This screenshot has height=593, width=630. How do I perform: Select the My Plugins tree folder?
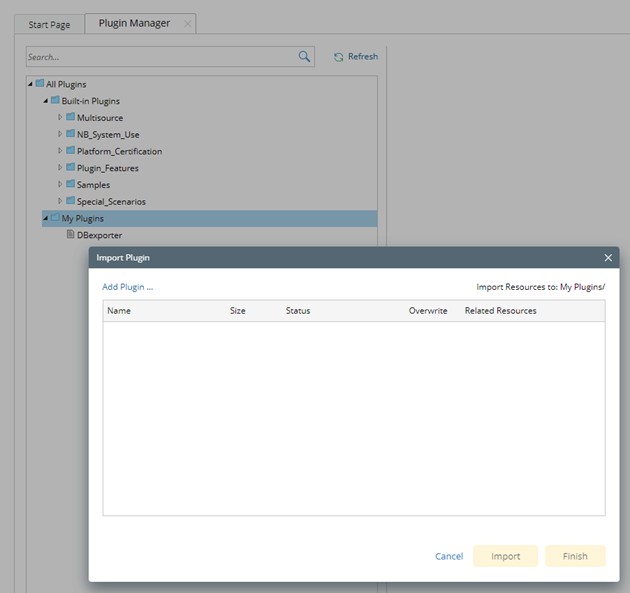point(82,218)
